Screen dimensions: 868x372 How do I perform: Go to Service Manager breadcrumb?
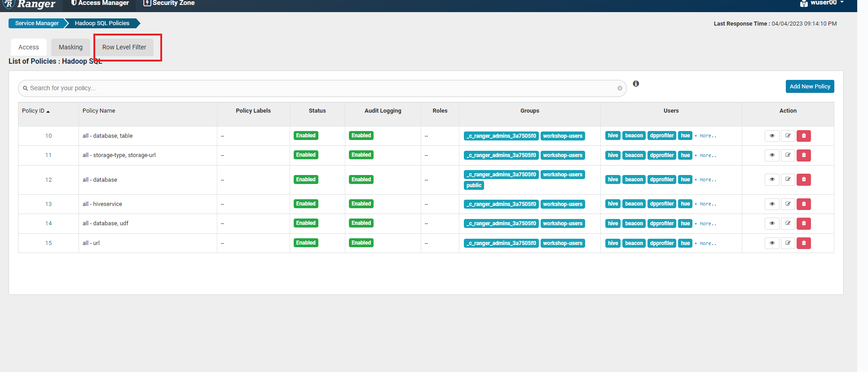37,23
